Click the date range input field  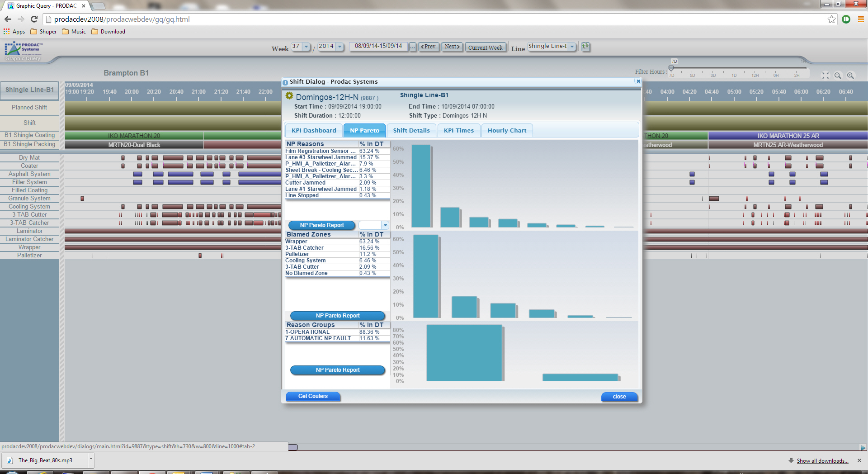pyautogui.click(x=378, y=46)
